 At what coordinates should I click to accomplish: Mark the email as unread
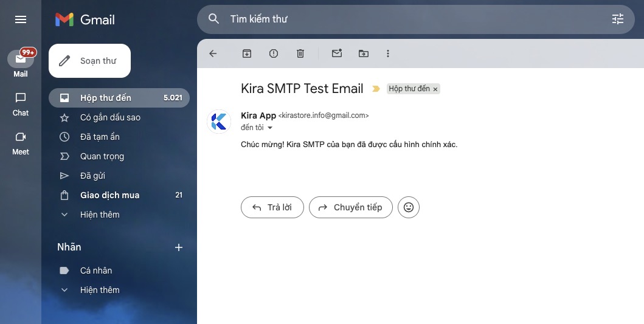point(337,53)
